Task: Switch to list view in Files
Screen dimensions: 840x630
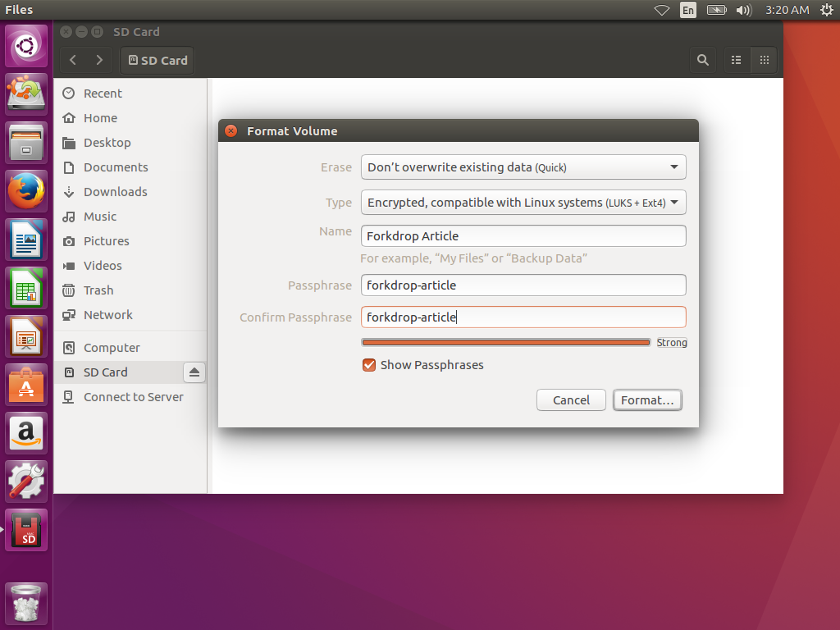Action: point(736,60)
